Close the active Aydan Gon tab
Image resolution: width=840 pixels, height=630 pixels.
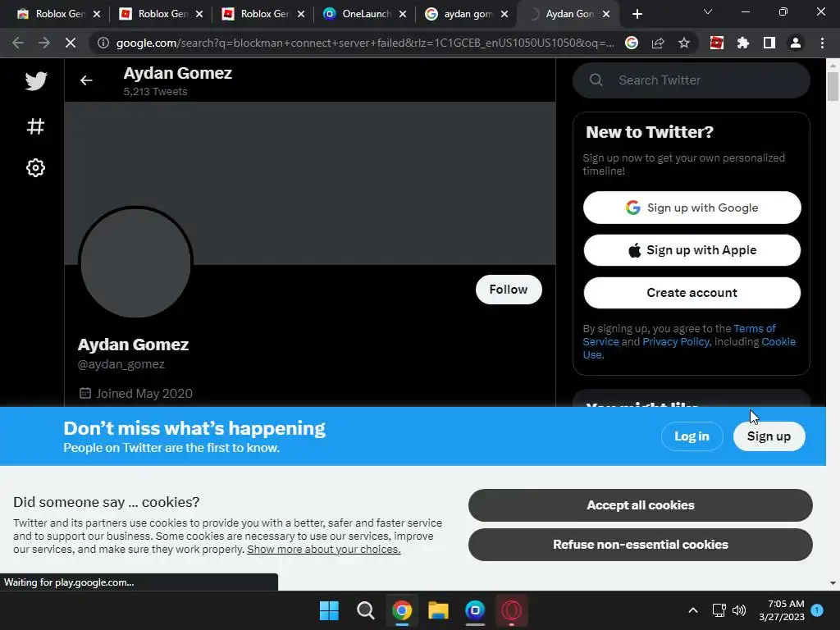606,14
